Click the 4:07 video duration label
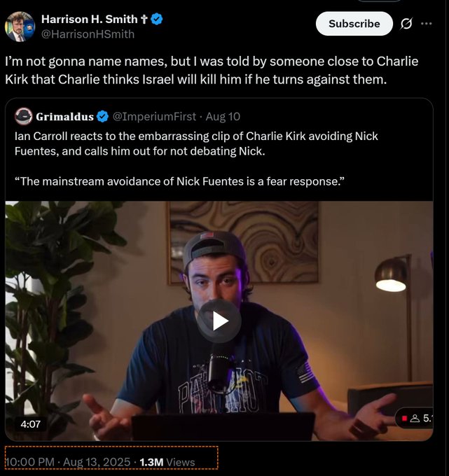 (30, 423)
